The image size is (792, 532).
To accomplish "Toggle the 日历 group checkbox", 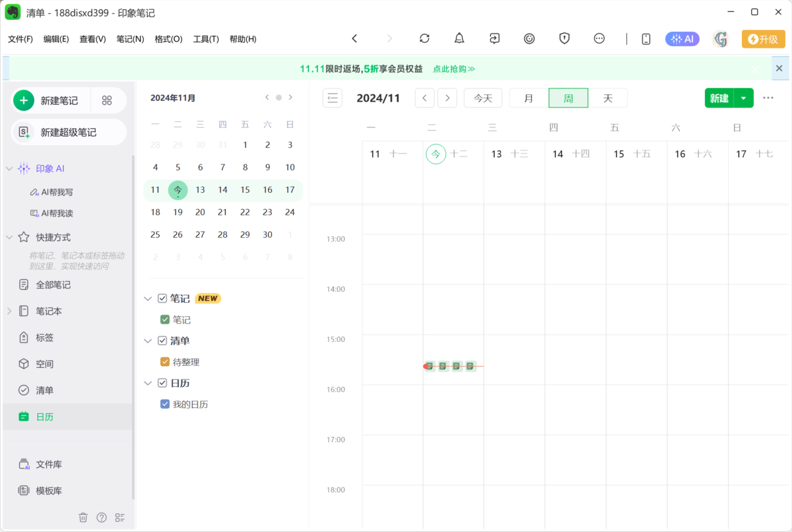I will (162, 383).
